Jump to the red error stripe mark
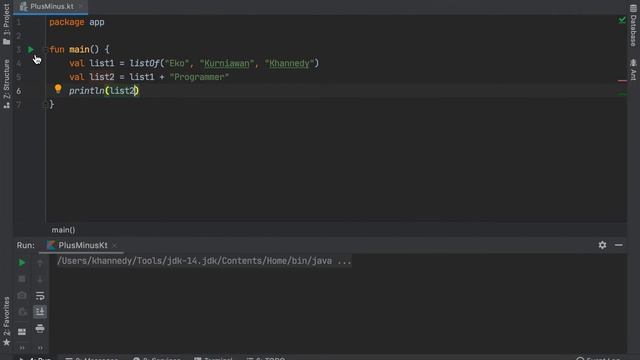640x360 pixels. [x=622, y=80]
